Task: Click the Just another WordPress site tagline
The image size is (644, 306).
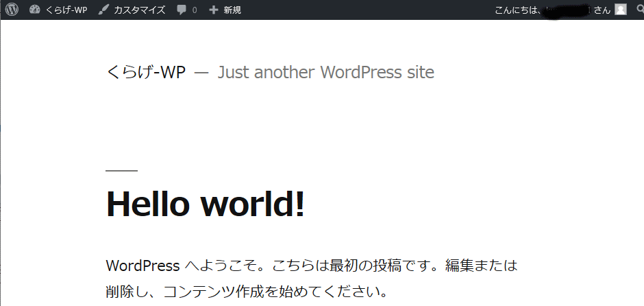Action: (325, 73)
